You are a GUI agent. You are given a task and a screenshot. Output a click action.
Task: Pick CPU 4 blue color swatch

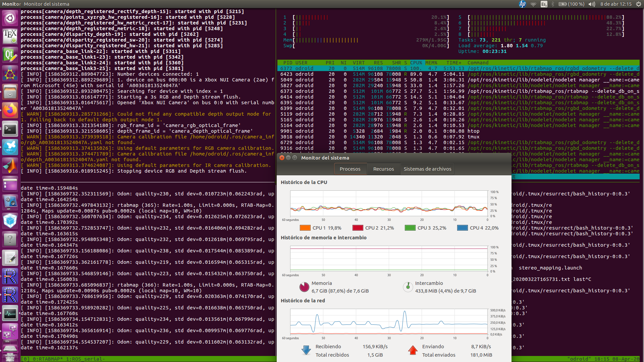point(462,228)
